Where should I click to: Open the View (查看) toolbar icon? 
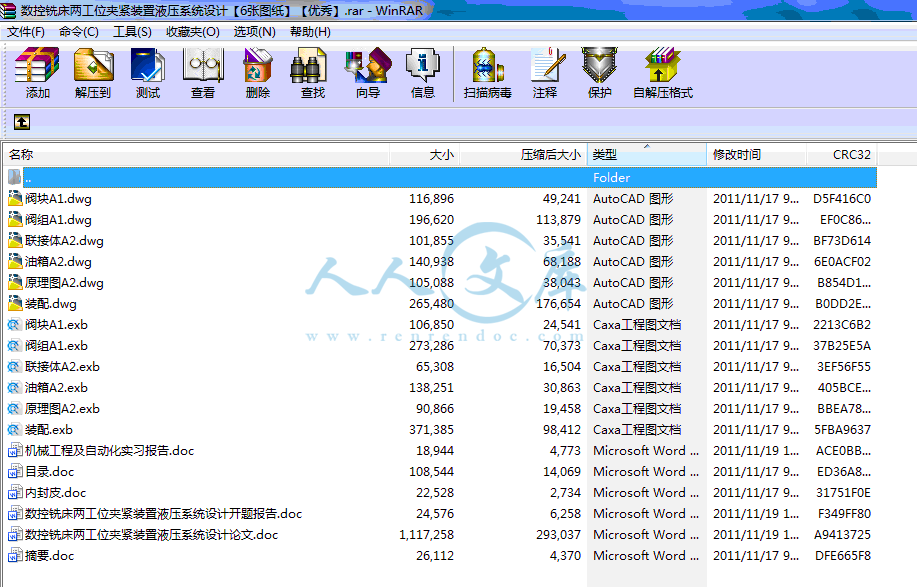tap(203, 64)
